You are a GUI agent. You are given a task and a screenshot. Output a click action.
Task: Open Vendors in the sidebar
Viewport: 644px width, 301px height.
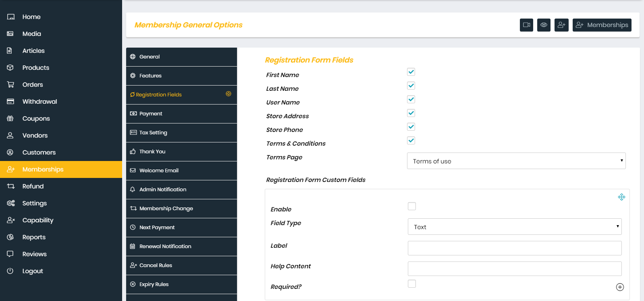61,136
